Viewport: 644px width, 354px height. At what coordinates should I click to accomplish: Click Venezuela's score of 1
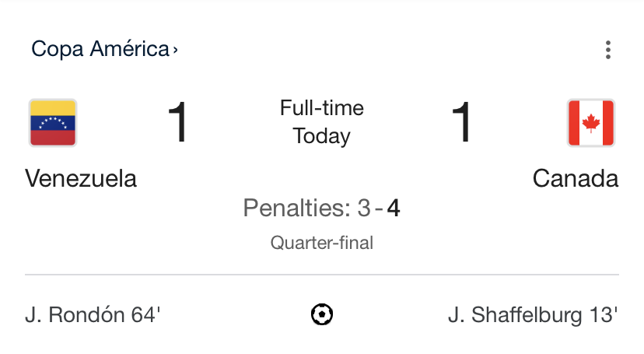click(x=178, y=123)
